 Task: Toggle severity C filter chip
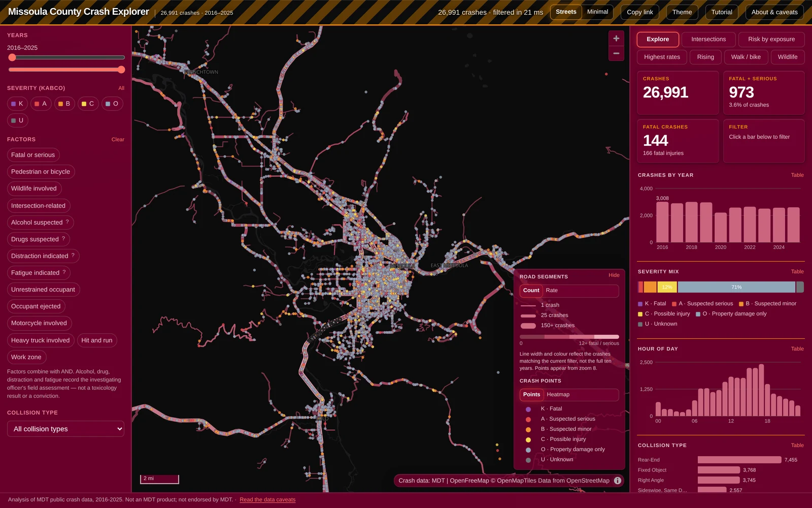(x=88, y=104)
